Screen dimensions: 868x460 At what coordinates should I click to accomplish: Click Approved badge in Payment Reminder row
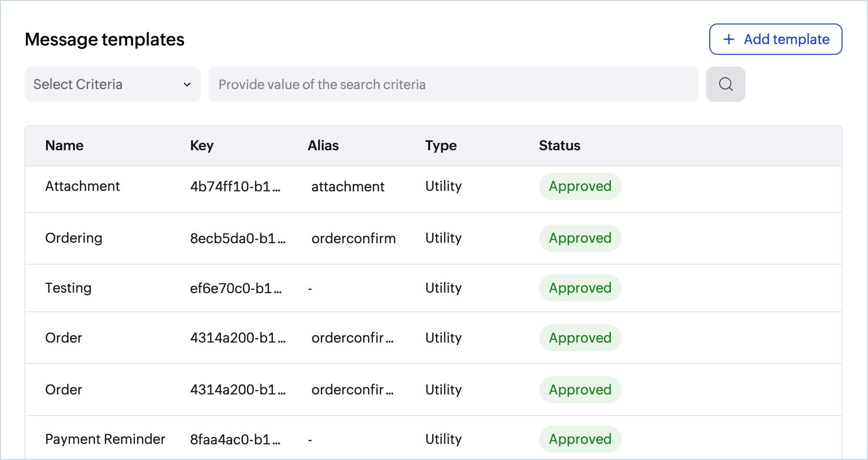pyautogui.click(x=580, y=439)
